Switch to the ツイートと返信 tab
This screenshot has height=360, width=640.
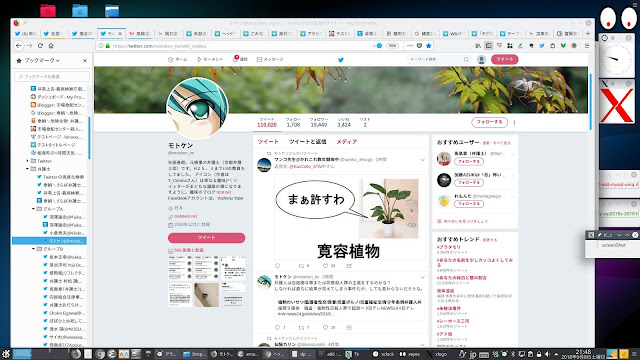click(x=307, y=142)
